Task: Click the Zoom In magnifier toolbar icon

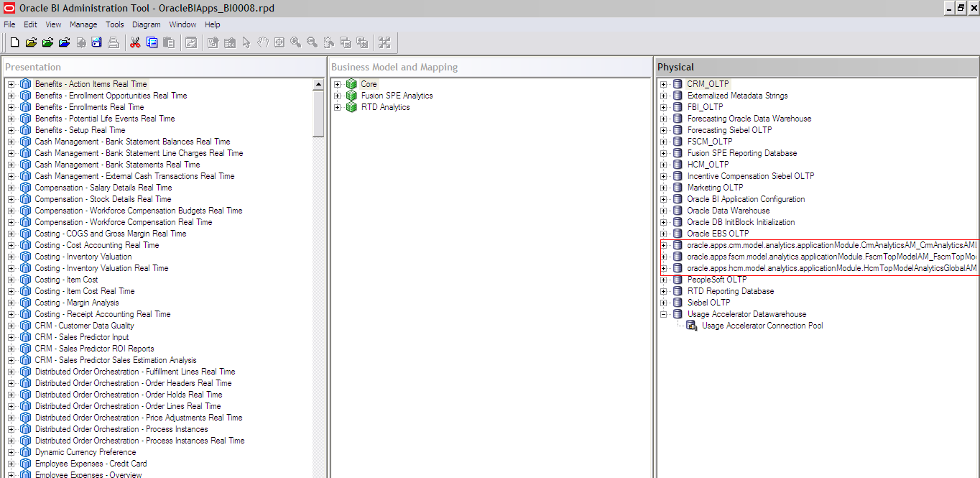Action: (x=295, y=42)
